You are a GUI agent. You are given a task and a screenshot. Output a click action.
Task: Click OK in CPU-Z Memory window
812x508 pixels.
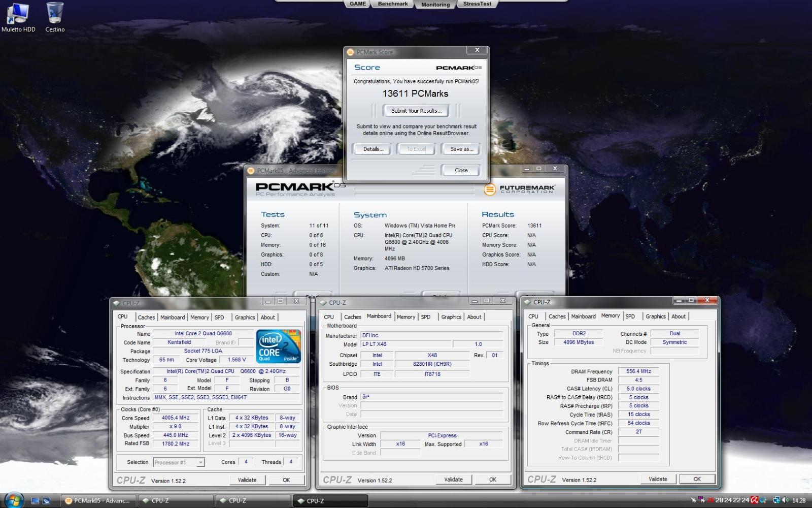697,479
